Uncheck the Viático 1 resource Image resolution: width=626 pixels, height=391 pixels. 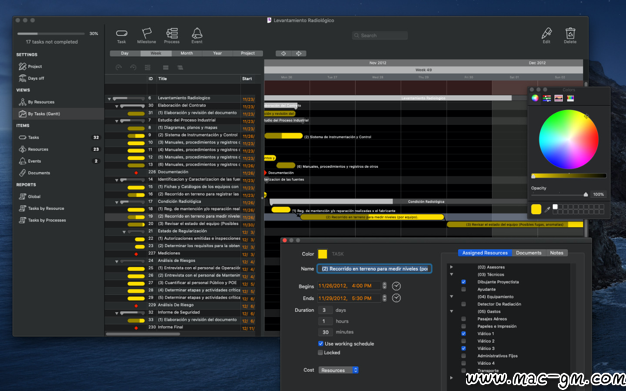[464, 333]
